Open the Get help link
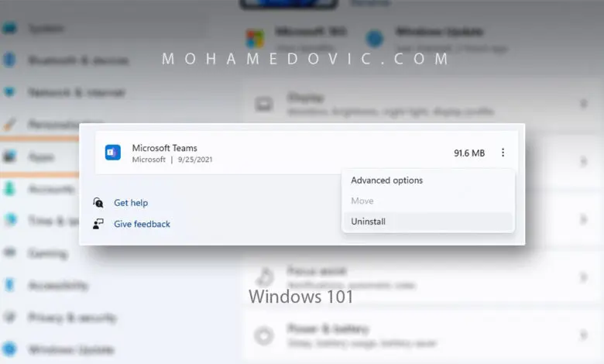The height and width of the screenshot is (364, 604). [131, 203]
